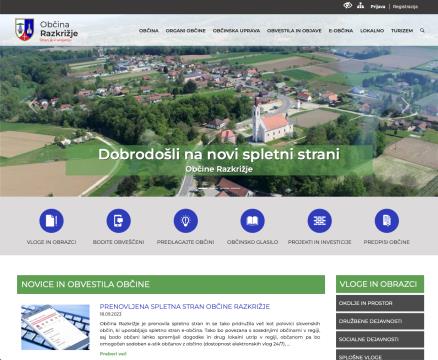Click the Občina Razkrižje site title text
Screen dimensions: 438x360
click(x=59, y=29)
